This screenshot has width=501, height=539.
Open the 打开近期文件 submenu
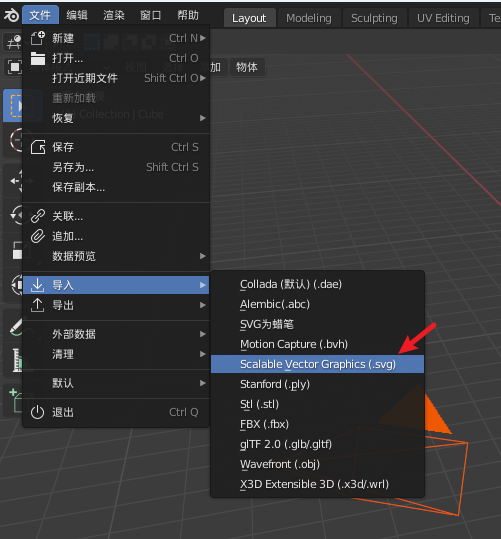[x=116, y=78]
